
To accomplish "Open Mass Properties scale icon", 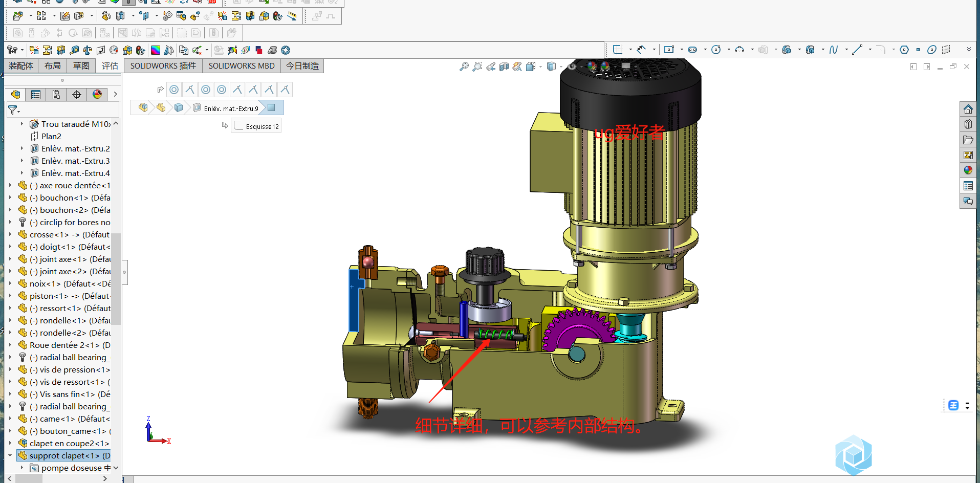I will pos(88,50).
